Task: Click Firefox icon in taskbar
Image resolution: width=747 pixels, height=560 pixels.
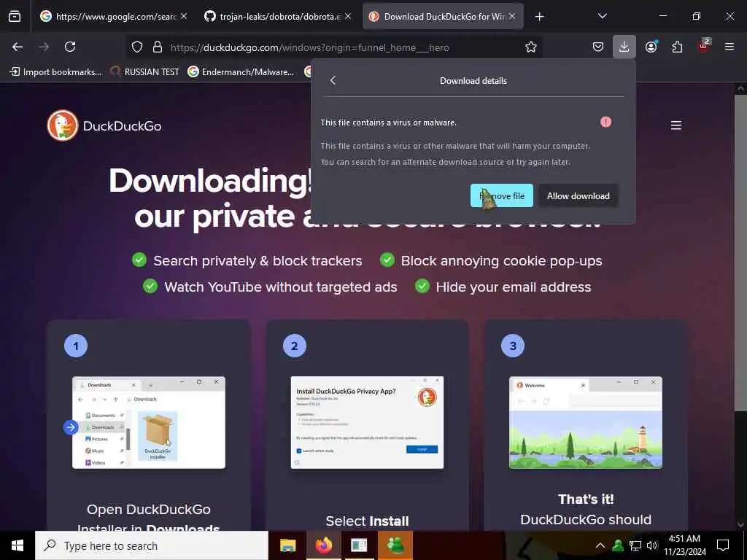Action: point(323,545)
